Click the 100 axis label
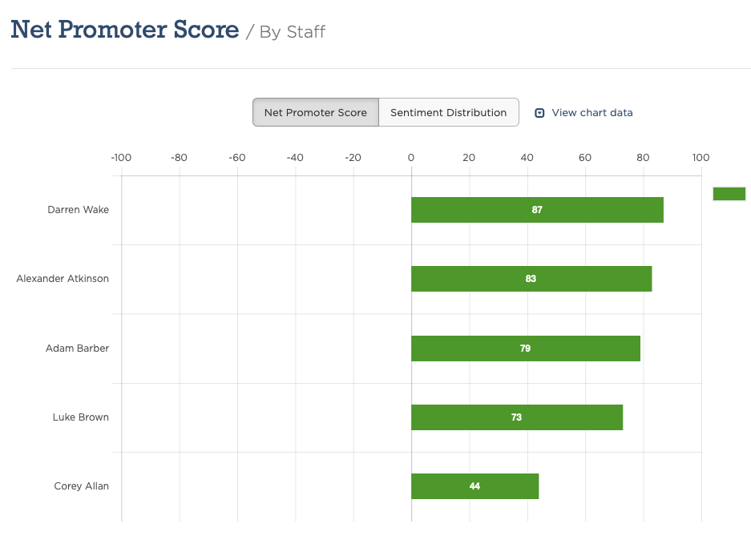This screenshot has height=560, width=751. click(x=701, y=157)
